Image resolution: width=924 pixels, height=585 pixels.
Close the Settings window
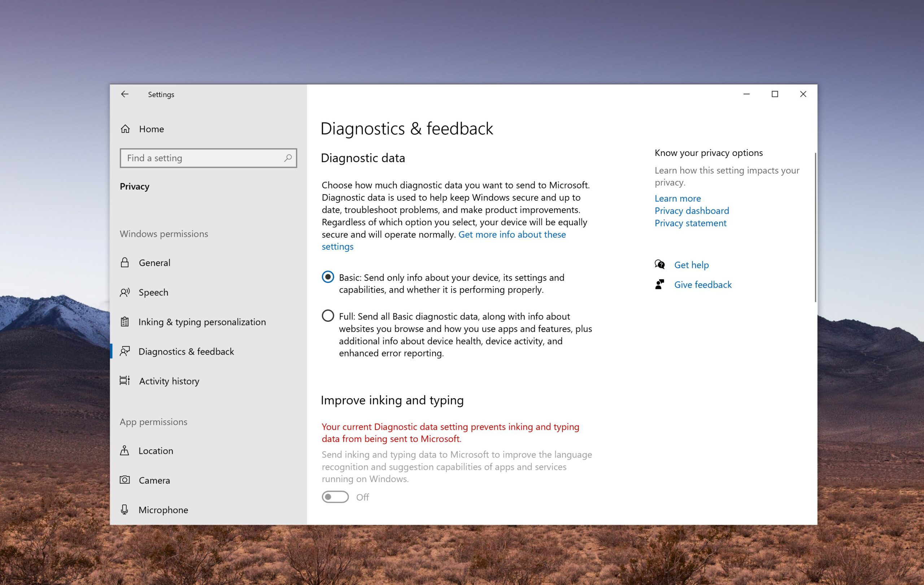click(803, 94)
